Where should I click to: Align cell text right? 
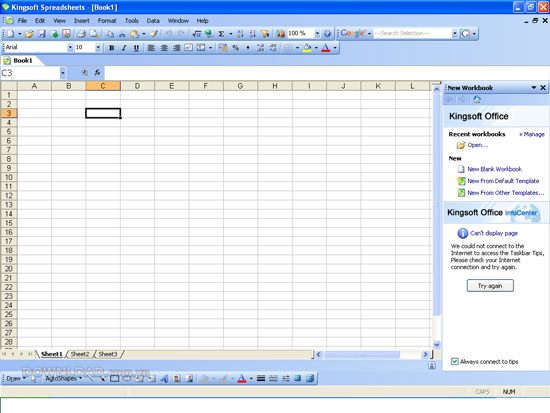pyautogui.click(x=176, y=48)
